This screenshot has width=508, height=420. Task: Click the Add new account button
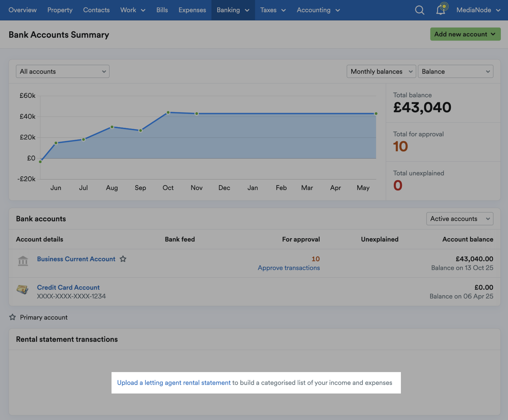click(465, 34)
